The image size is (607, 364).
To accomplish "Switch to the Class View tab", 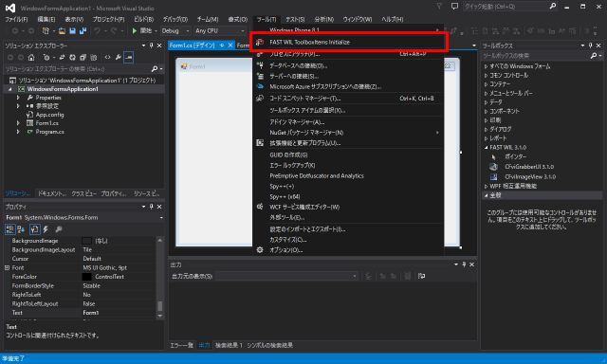I will point(84,193).
